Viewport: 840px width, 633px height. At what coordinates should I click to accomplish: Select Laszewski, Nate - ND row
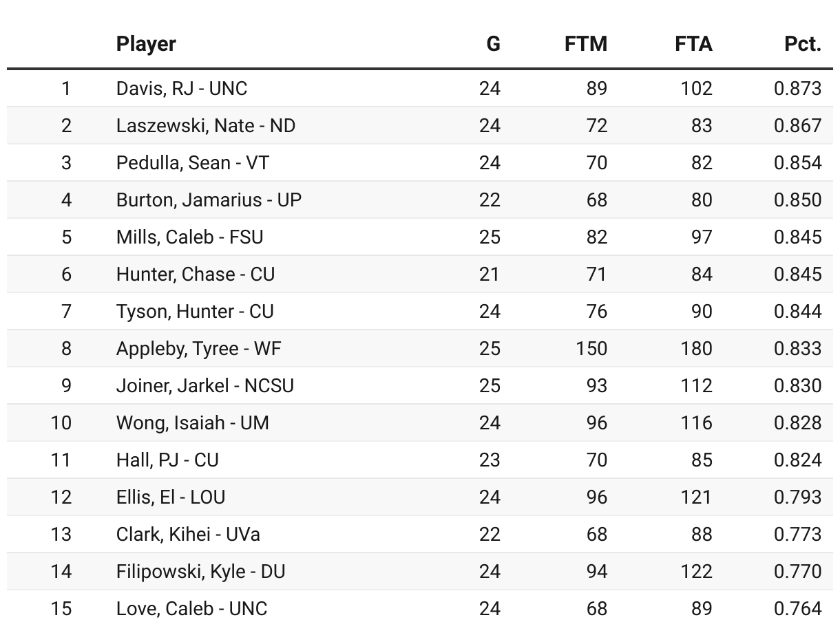point(420,125)
